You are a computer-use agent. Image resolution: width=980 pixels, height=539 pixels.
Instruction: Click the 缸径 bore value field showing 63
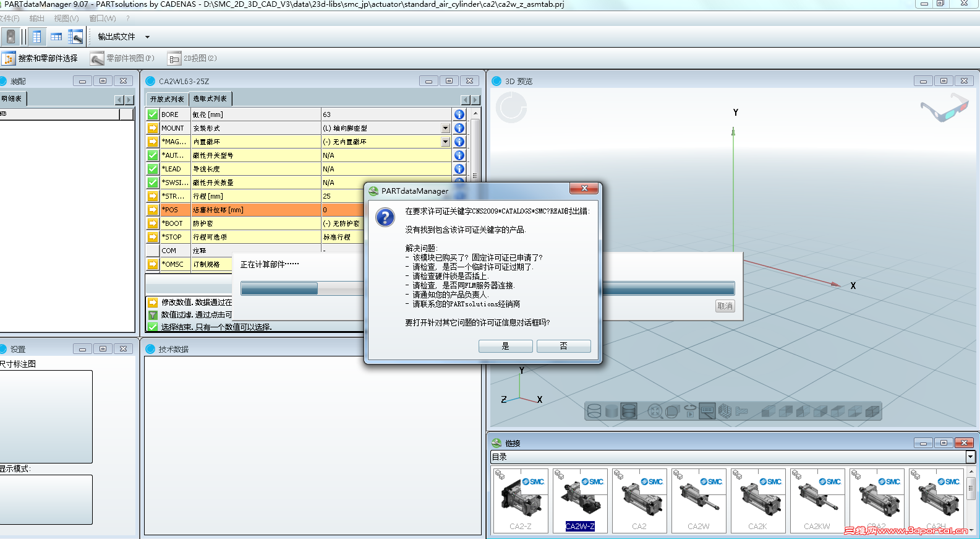(x=386, y=114)
